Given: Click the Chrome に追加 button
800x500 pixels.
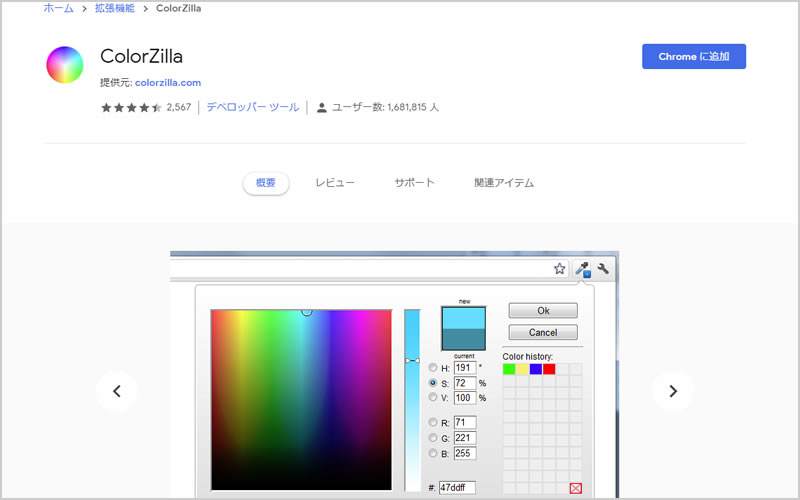Looking at the screenshot, I should tap(694, 57).
